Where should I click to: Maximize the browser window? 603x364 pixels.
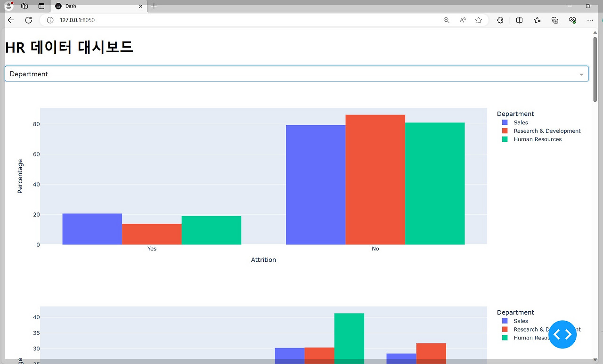tap(588, 6)
